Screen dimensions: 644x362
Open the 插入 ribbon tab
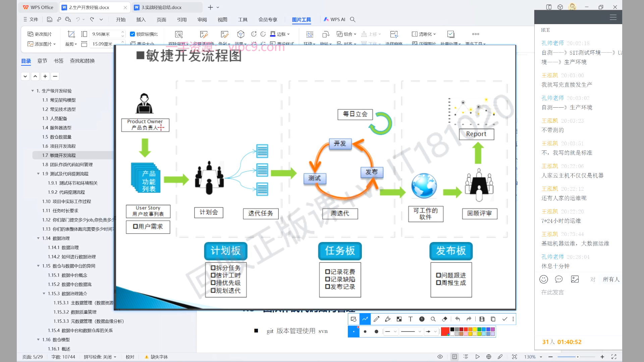pos(141,19)
